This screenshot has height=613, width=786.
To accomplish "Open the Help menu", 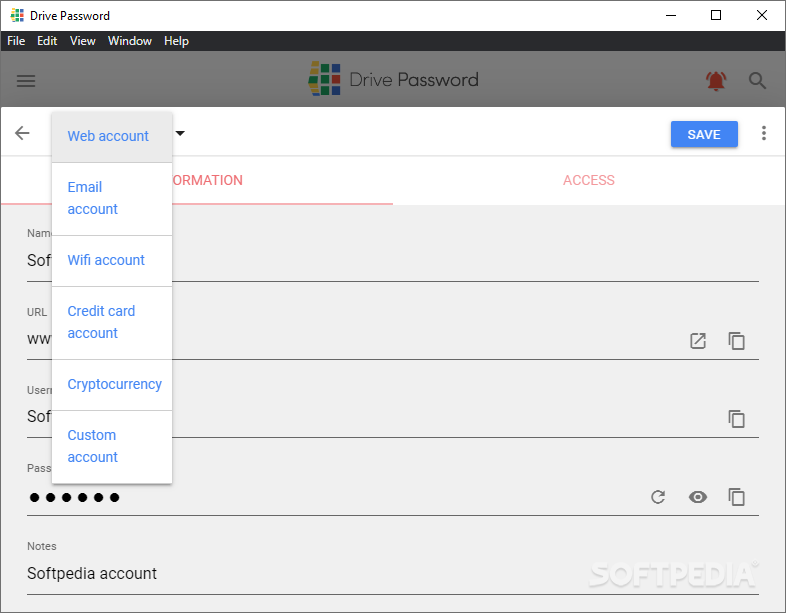I will pyautogui.click(x=176, y=41).
